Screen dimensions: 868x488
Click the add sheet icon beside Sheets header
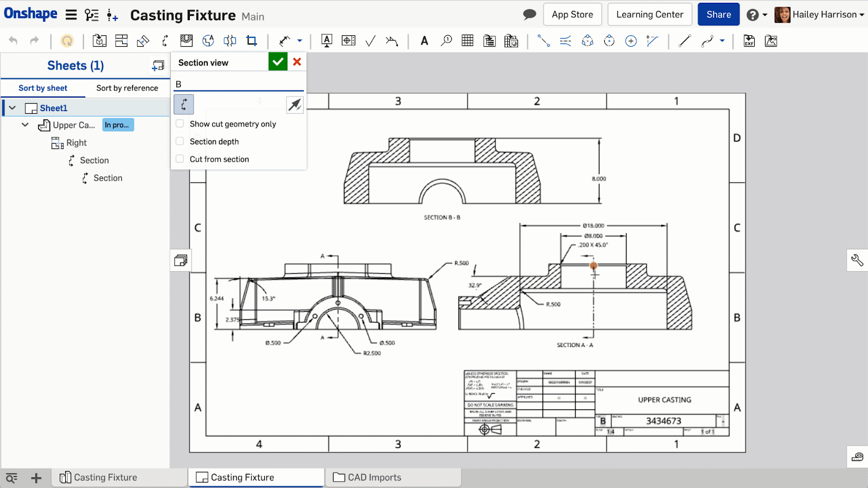pyautogui.click(x=158, y=66)
